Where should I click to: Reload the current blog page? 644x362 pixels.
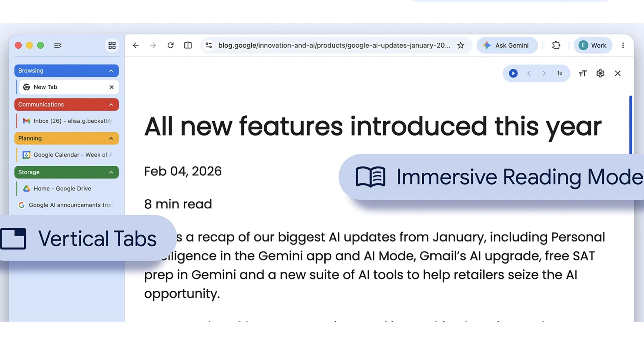[171, 45]
